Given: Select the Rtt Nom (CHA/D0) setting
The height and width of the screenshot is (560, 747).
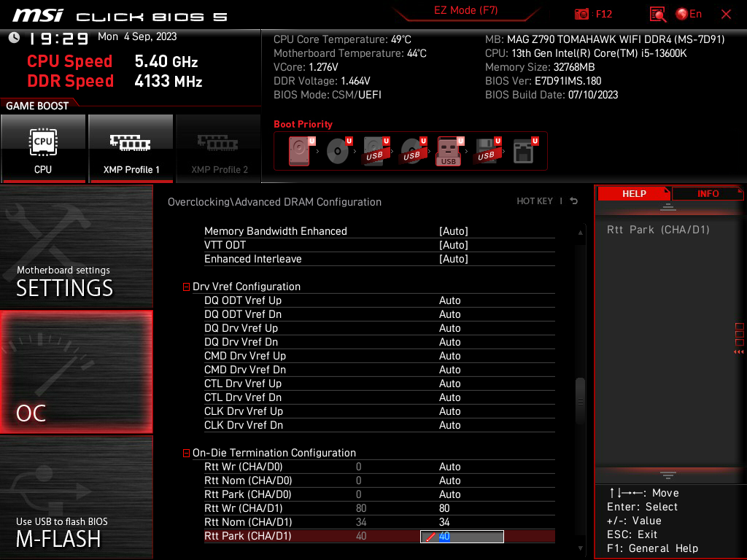Looking at the screenshot, I should point(379,481).
